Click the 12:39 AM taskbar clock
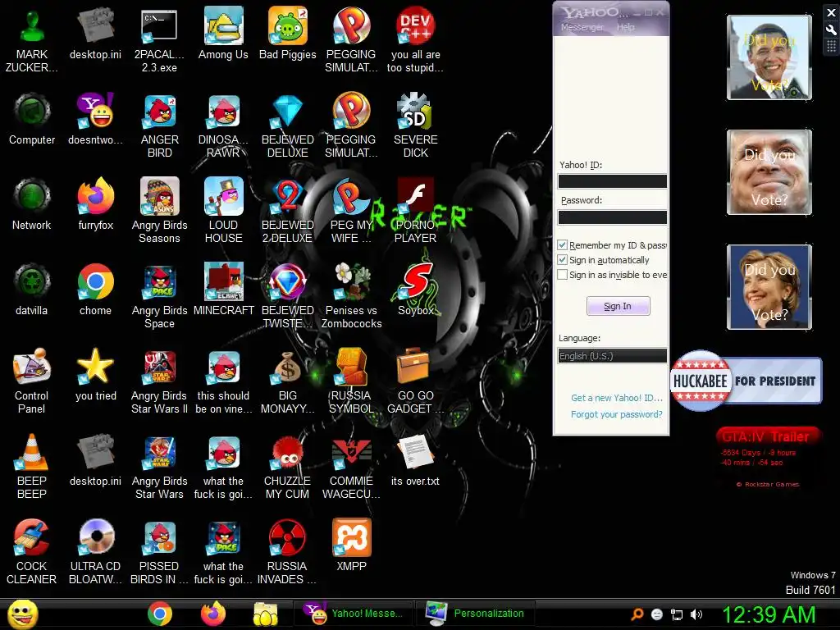The height and width of the screenshot is (630, 840). [769, 614]
